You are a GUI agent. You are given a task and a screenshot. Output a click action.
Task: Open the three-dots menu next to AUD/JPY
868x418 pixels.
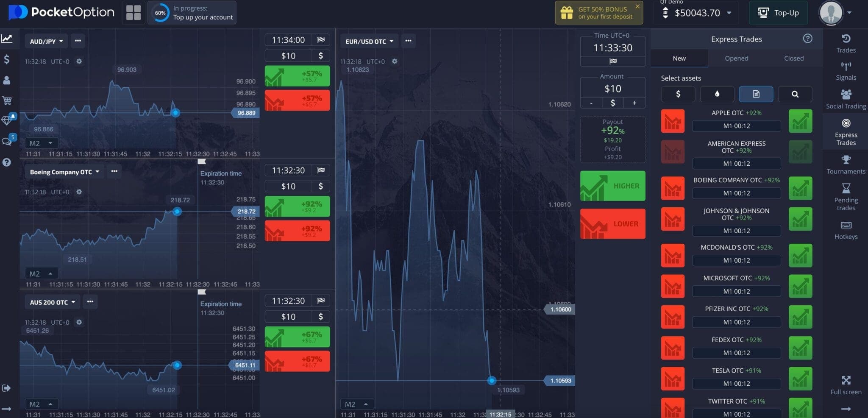(78, 41)
